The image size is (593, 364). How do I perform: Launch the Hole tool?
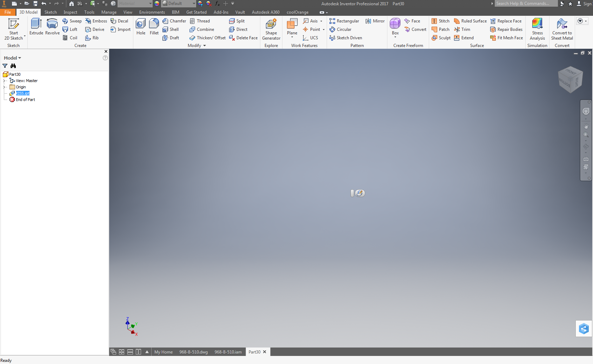point(141,27)
